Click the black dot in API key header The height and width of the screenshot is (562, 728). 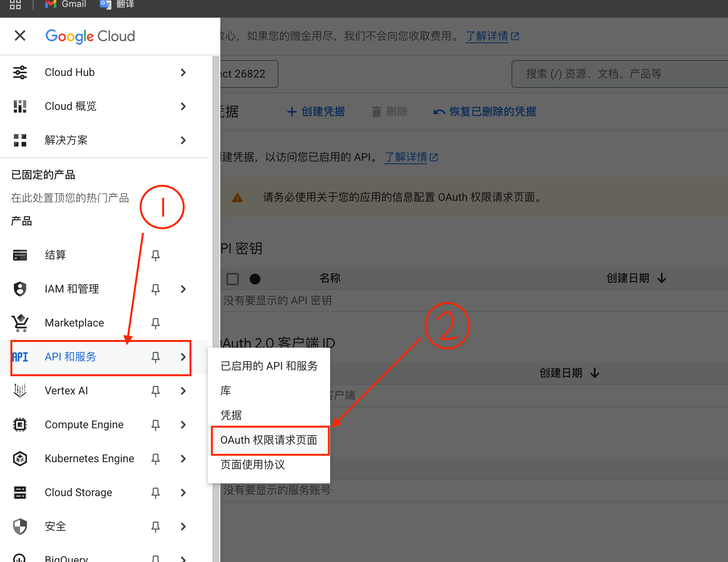255,279
